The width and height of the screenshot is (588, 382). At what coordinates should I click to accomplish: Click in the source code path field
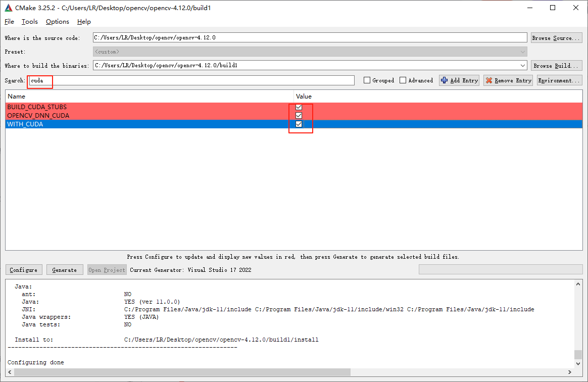coord(310,37)
